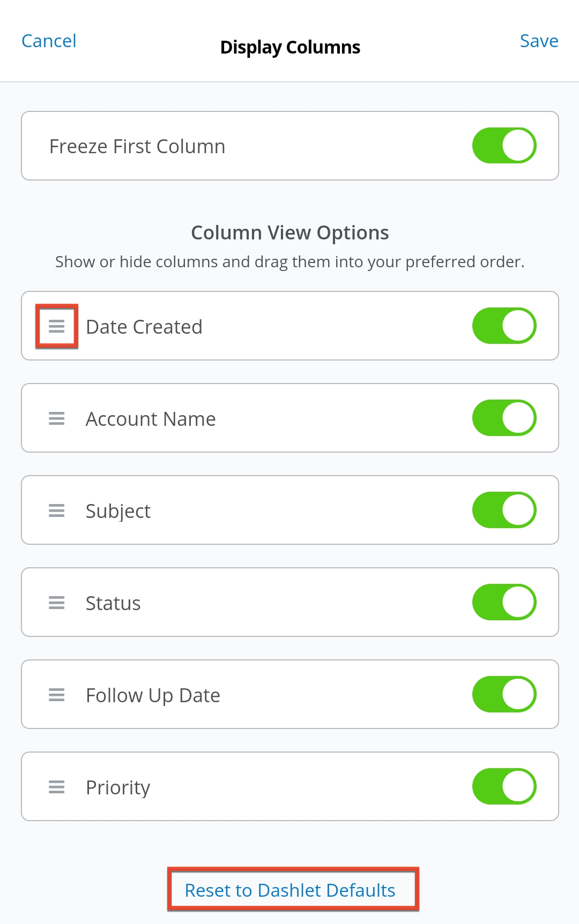Tap the Subject row drag handle
Viewport: 579px width, 924px height.
coord(56,510)
